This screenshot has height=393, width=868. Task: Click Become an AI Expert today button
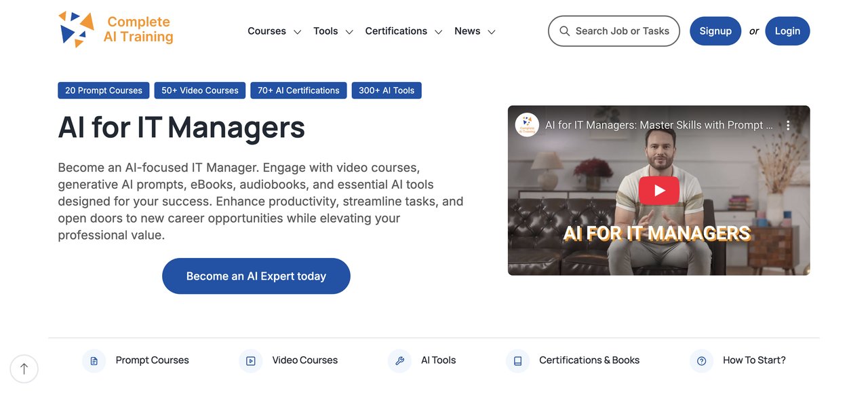(x=256, y=276)
